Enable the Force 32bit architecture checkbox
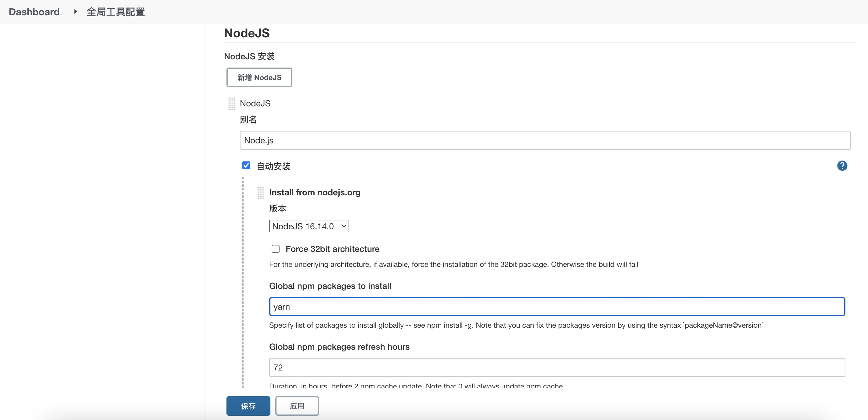The height and width of the screenshot is (420, 868). pyautogui.click(x=276, y=249)
